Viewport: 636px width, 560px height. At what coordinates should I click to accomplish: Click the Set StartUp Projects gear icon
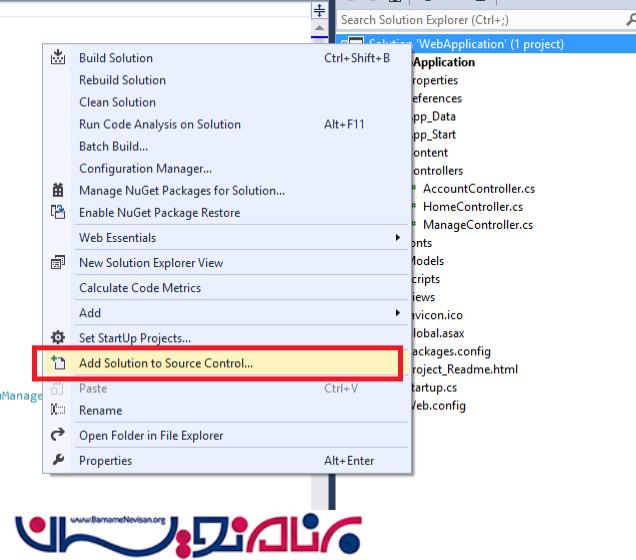pos(58,337)
